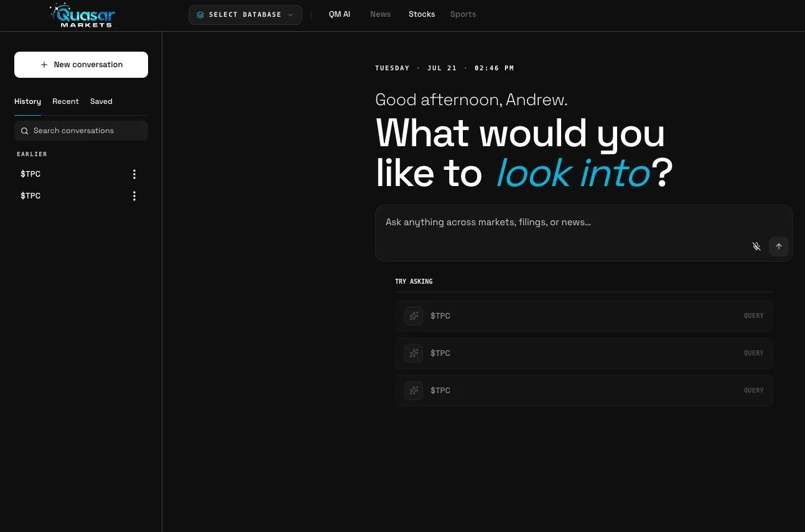This screenshot has width=805, height=532.
Task: Open options menu for lower $TPC conversation
Action: (134, 196)
